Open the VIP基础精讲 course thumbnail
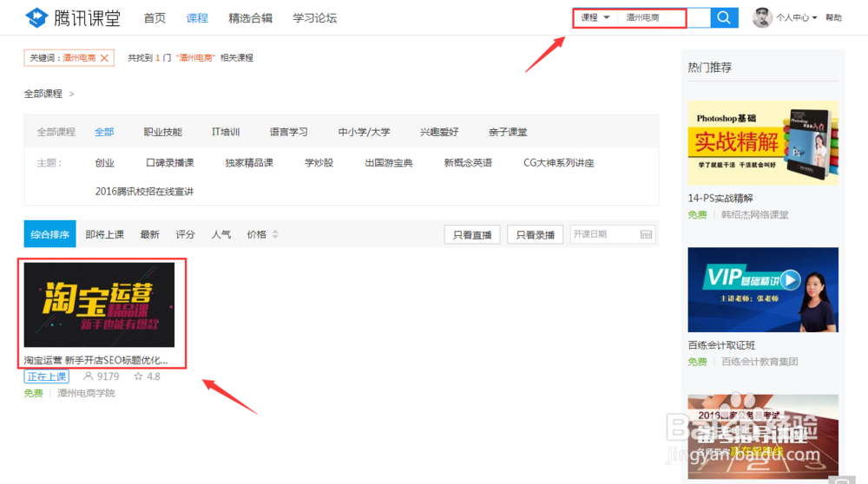 point(763,290)
